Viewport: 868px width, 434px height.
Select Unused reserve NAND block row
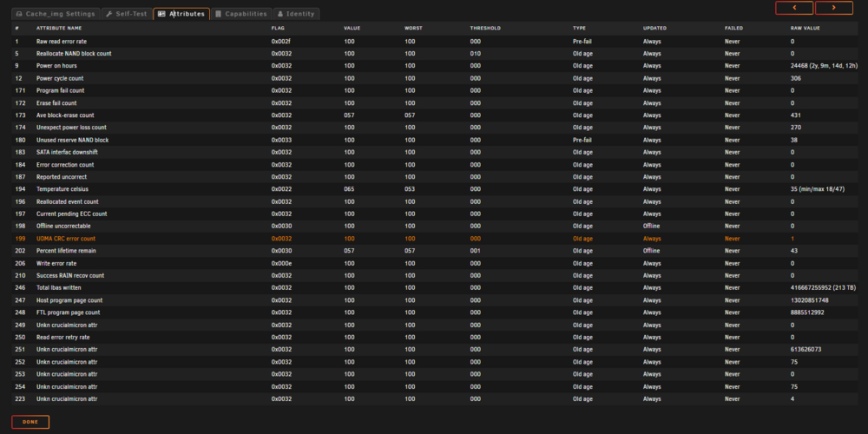pos(435,140)
